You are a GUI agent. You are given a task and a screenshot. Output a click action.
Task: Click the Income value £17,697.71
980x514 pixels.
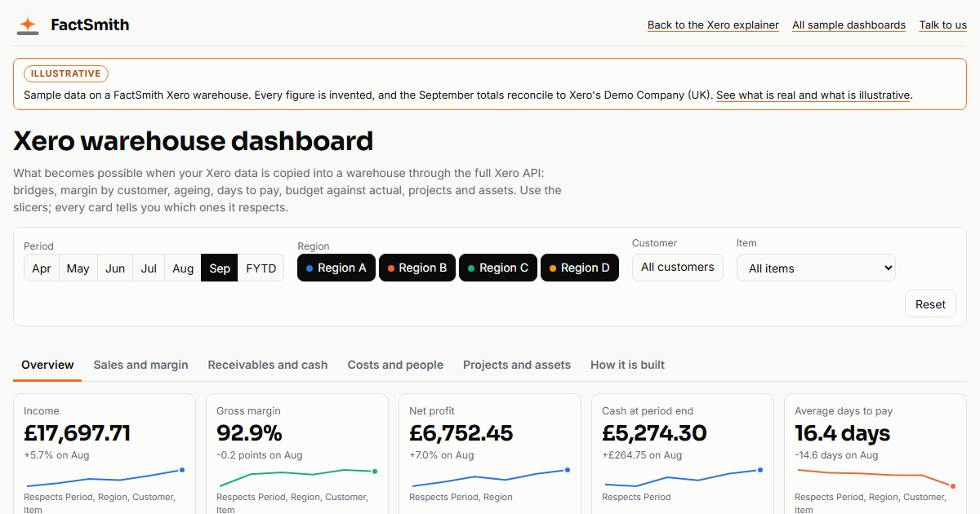(x=78, y=433)
